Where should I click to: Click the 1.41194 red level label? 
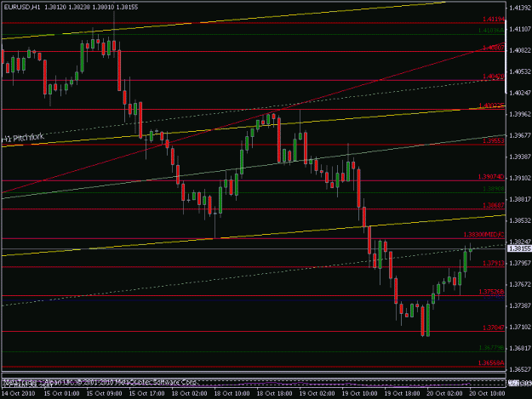point(494,20)
